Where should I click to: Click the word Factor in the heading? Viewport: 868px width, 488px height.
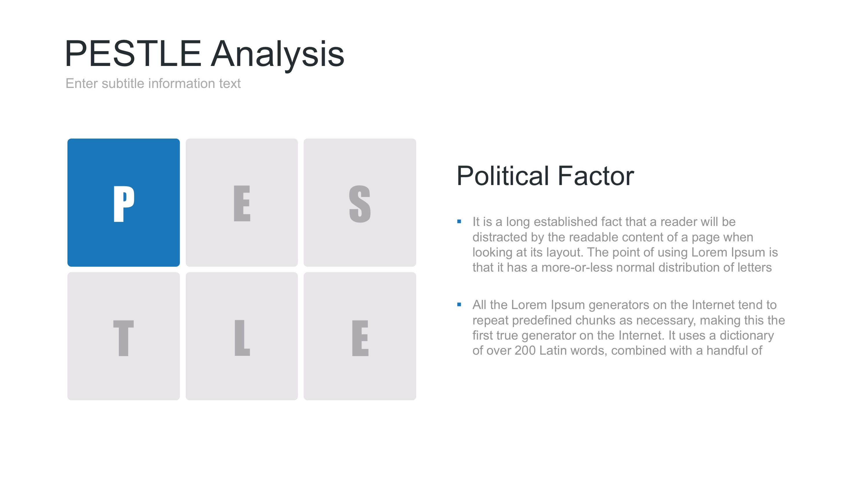596,176
